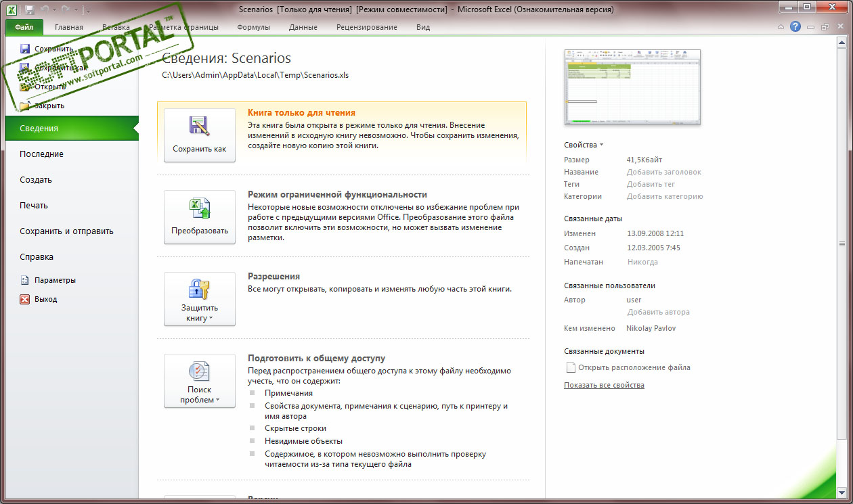Image resolution: width=853 pixels, height=504 pixels.
Task: Click the 'Режим ограниченной функциональности' heading
Action: 337,195
